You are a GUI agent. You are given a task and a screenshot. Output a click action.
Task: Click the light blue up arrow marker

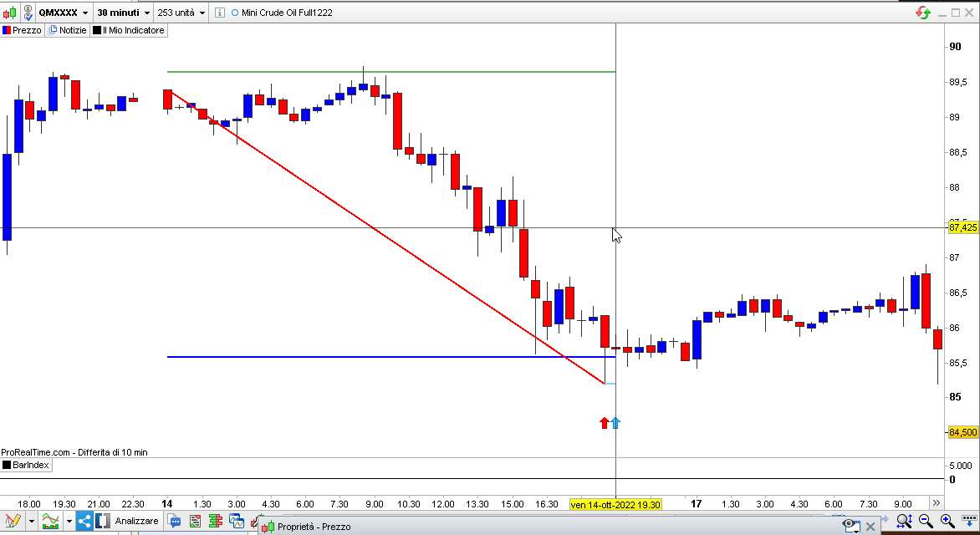pos(615,422)
